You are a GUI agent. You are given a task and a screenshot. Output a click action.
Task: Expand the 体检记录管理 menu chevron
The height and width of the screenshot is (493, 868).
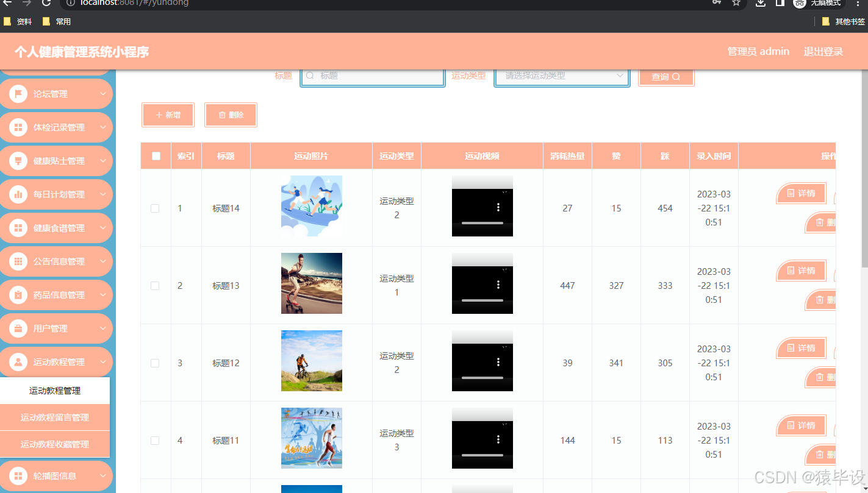103,127
